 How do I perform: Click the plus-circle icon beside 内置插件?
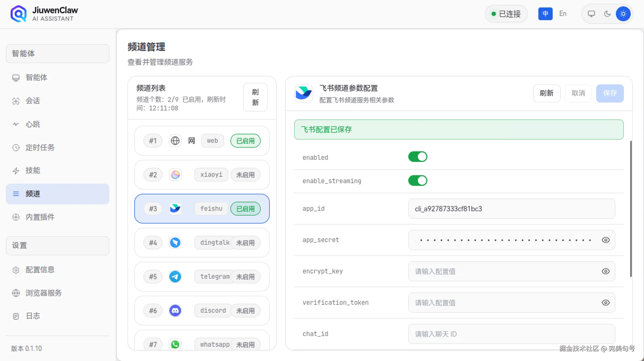[x=16, y=217]
